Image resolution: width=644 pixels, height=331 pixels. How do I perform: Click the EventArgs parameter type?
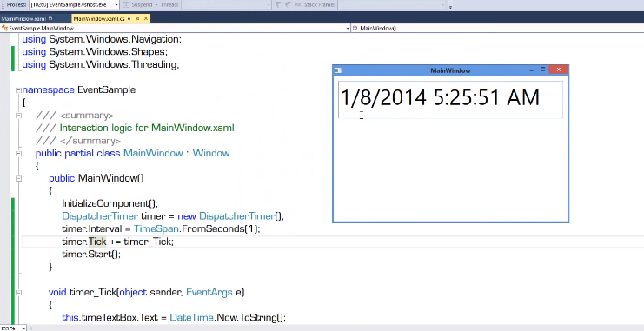click(x=209, y=293)
